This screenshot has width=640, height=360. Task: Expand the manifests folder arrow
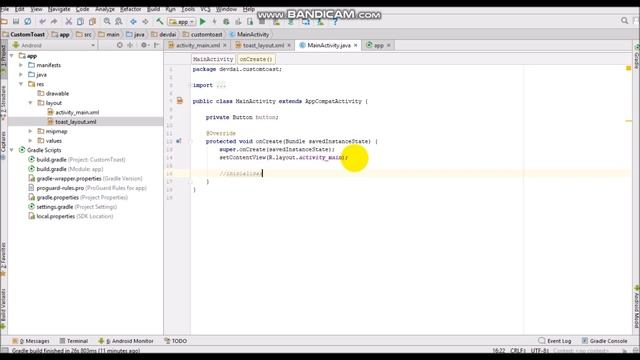(21, 65)
